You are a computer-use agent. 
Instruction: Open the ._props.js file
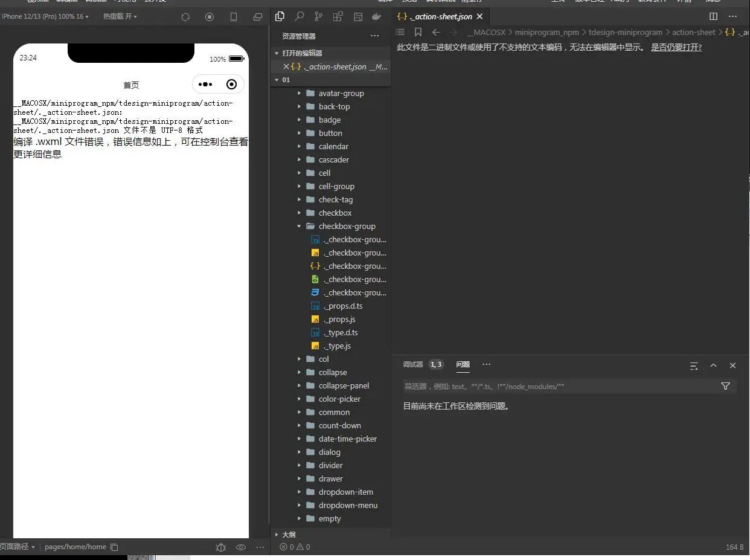[339, 319]
